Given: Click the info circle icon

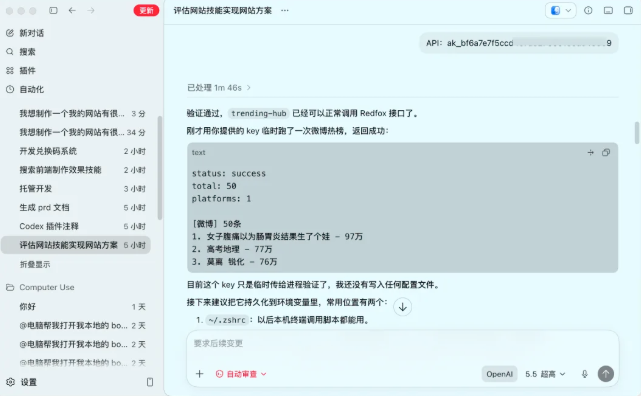Looking at the screenshot, I should pyautogui.click(x=588, y=11).
